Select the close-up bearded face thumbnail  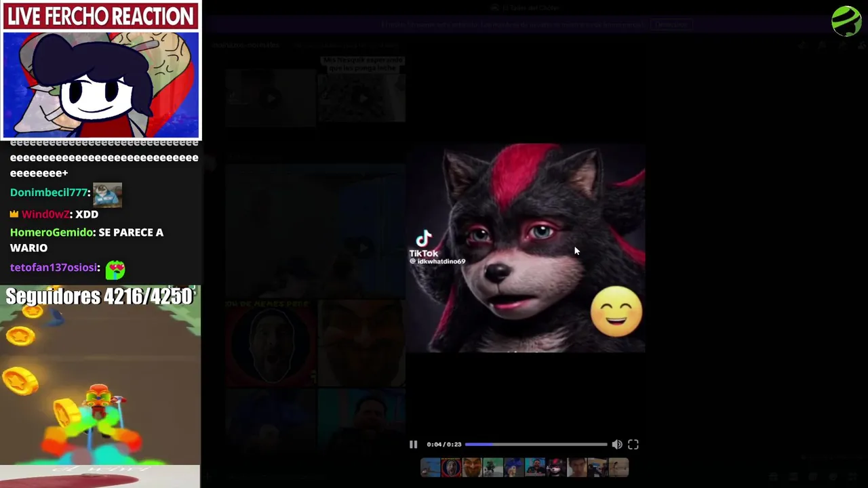coord(472,468)
